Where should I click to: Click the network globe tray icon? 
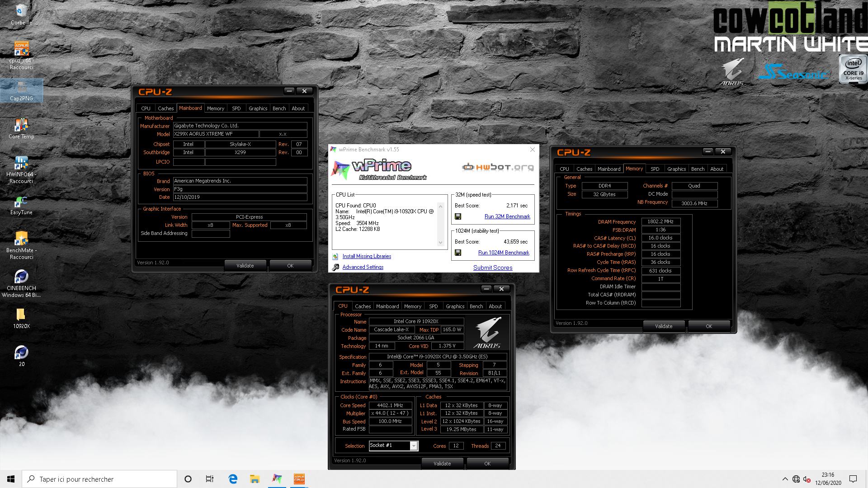(796, 479)
